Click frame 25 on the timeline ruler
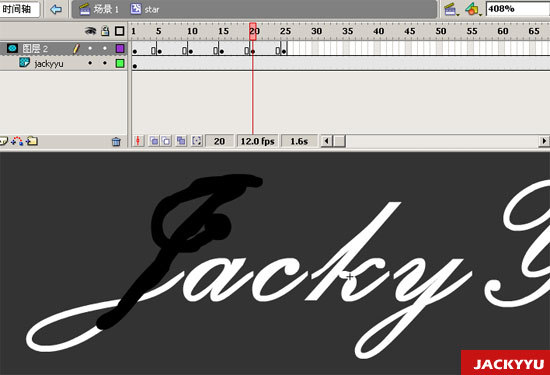 pyautogui.click(x=285, y=31)
